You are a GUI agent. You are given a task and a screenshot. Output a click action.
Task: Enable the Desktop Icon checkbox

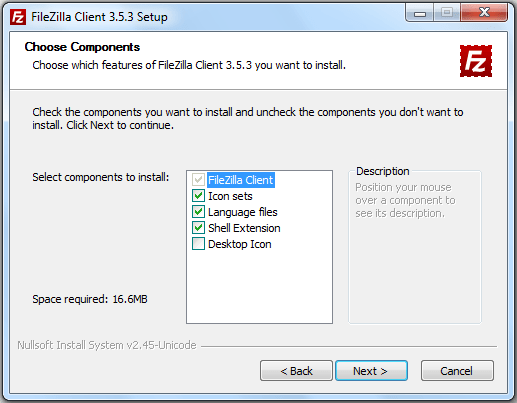coord(198,244)
